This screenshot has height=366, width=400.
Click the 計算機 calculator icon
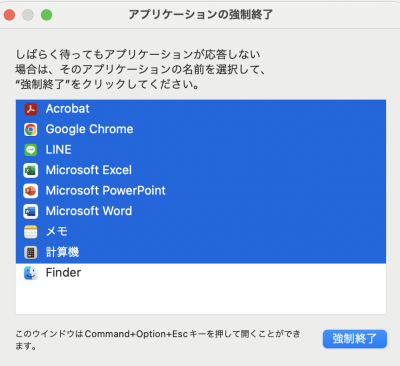[x=31, y=252]
